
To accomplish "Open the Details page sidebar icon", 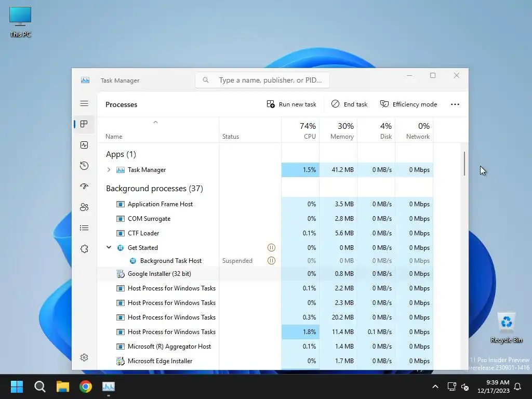I will pos(84,228).
